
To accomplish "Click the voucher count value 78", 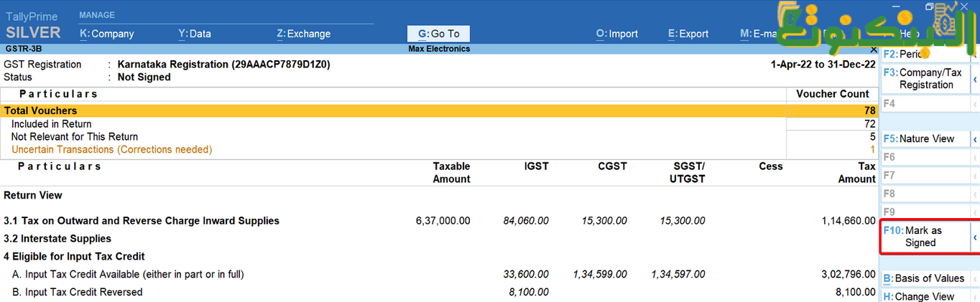I will (x=869, y=111).
